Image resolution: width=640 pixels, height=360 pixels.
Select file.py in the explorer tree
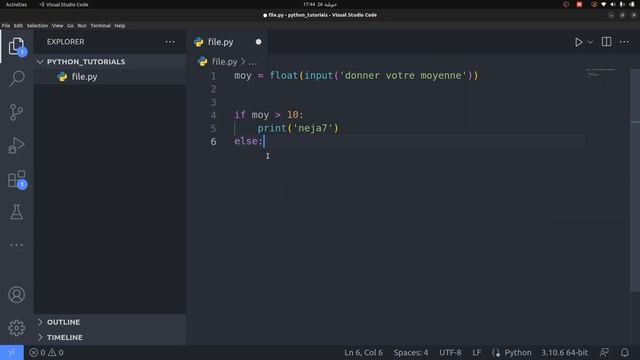(109, 77)
